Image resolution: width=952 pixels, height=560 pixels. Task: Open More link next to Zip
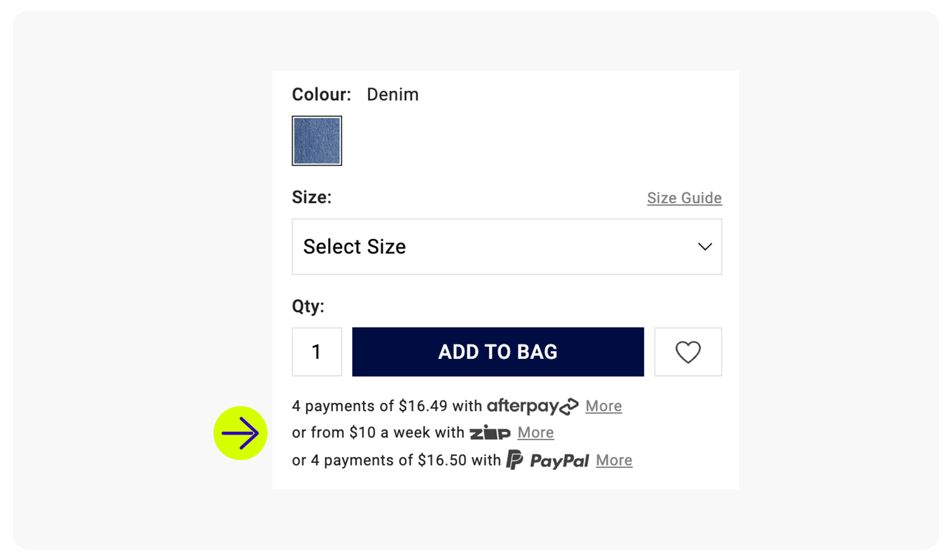point(536,433)
